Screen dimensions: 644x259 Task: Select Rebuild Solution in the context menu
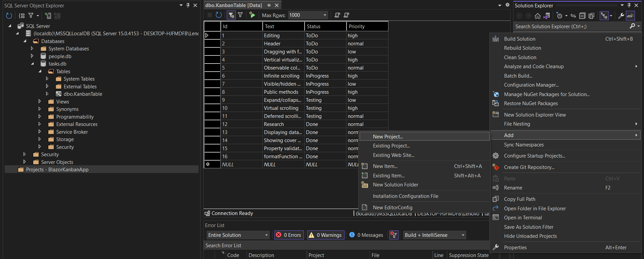[x=522, y=48]
